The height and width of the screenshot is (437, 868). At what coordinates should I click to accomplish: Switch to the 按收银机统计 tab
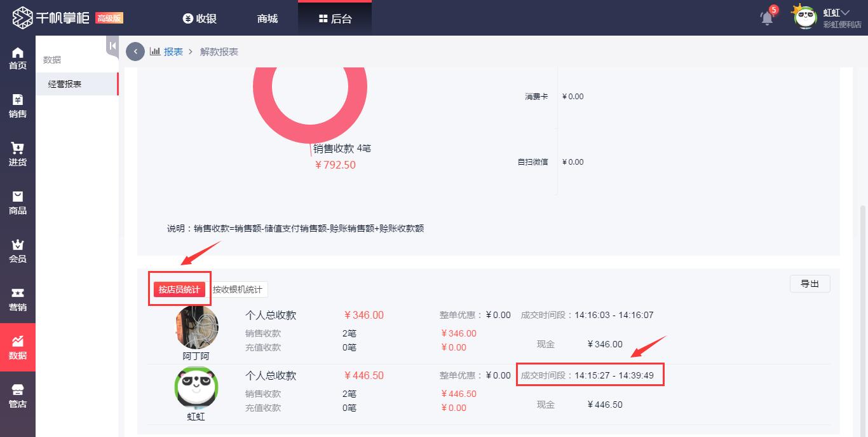point(241,289)
